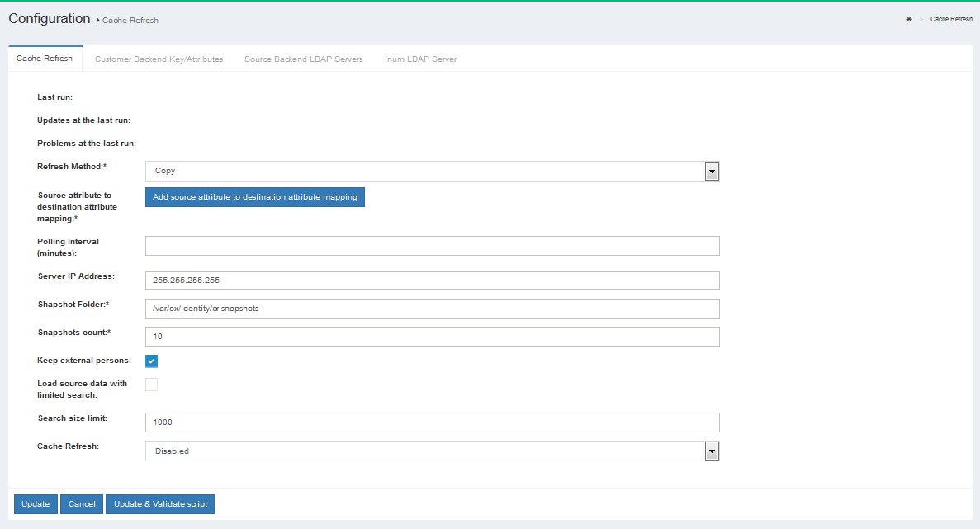Select the Inum LDAP Server tab
The height and width of the screenshot is (529, 980).
pos(420,59)
